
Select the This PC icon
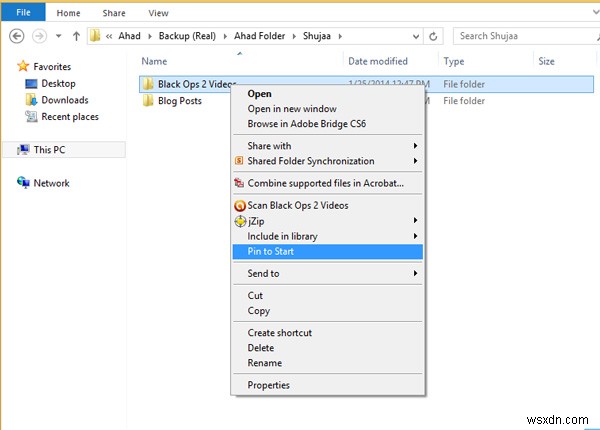[23, 150]
